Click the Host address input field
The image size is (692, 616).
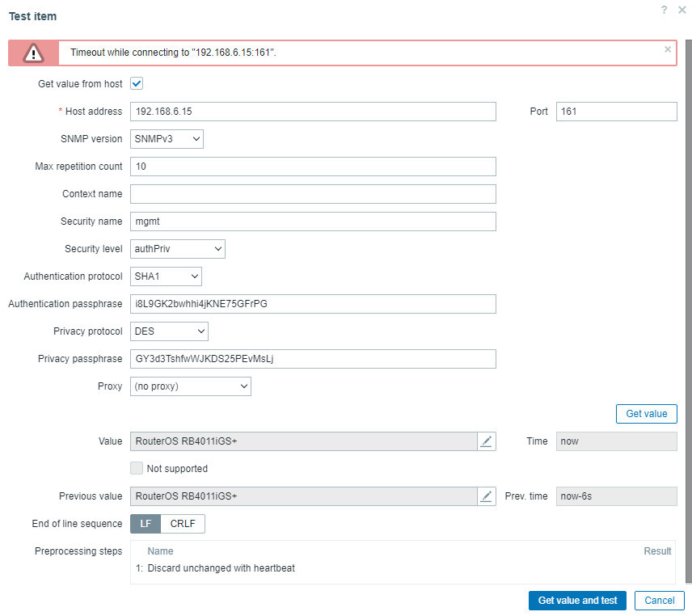tap(313, 112)
